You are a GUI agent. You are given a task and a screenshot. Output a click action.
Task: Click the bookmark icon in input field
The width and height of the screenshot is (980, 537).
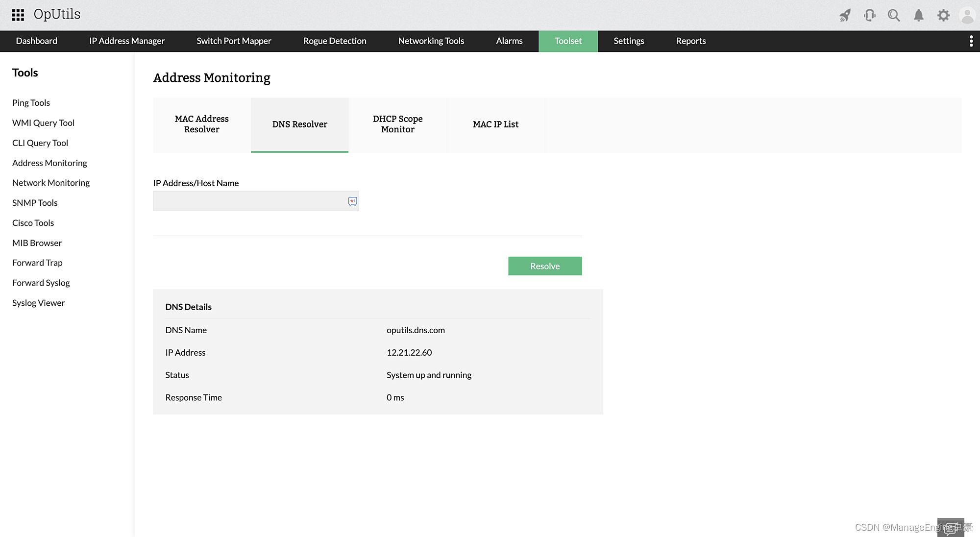click(352, 201)
